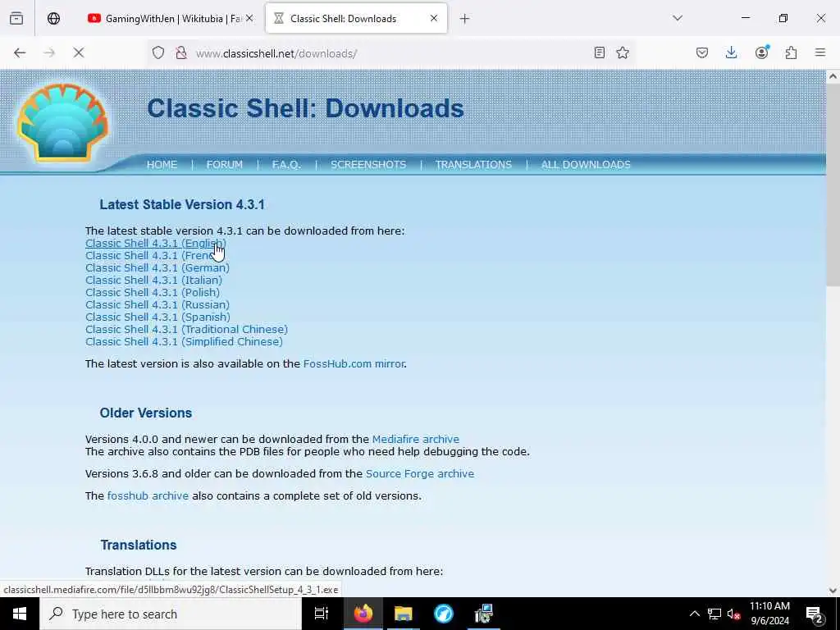Click the muted volume tray icon
Image resolution: width=840 pixels, height=630 pixels.
pyautogui.click(x=734, y=614)
